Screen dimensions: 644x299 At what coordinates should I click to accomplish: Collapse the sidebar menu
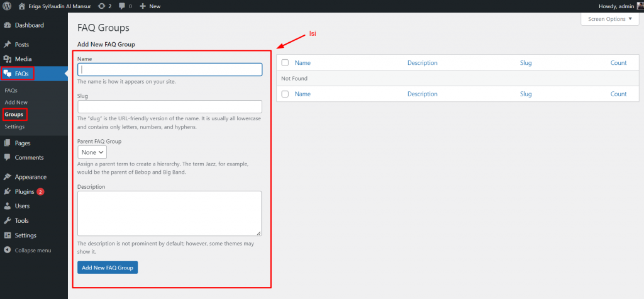[x=33, y=250]
